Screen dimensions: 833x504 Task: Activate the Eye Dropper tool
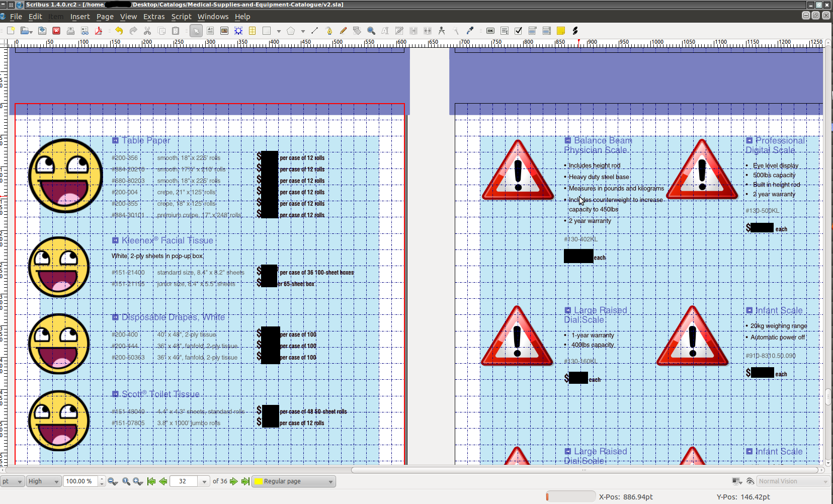click(470, 31)
